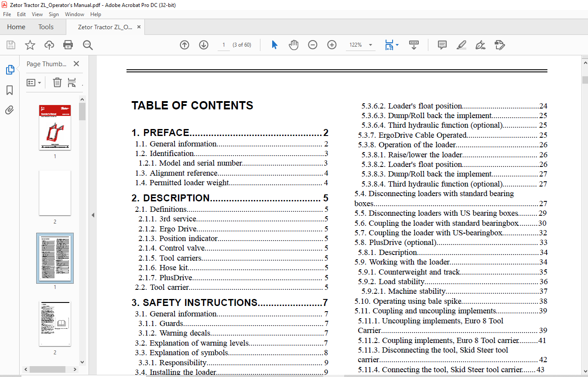588x377 pixels.
Task: Open the Help menu
Action: (x=96, y=14)
